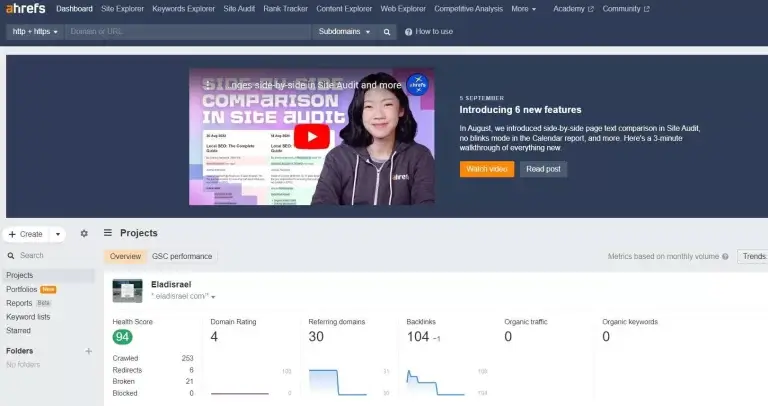Open Site Explorer

[x=122, y=9]
